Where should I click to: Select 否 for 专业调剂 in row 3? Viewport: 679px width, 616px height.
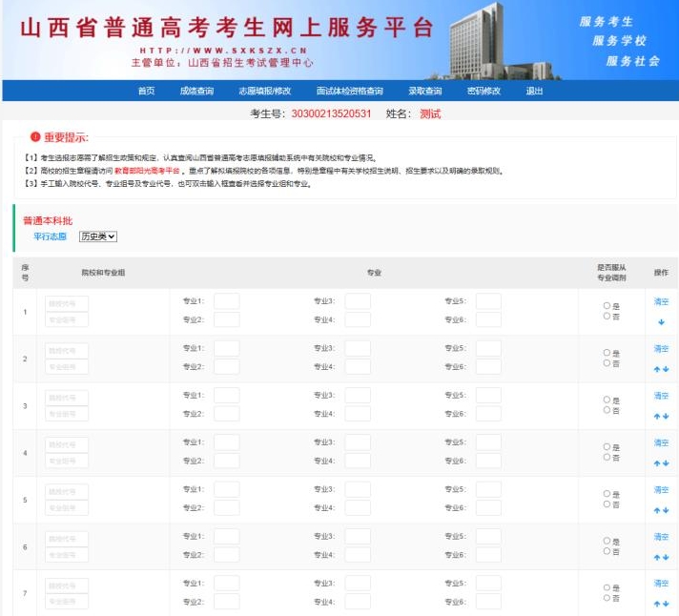tap(607, 410)
